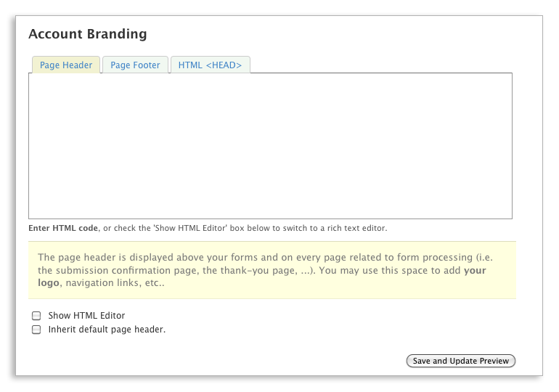This screenshot has width=559, height=392.
Task: Click the 'Inherit default page header.' label text
Action: [x=107, y=330]
